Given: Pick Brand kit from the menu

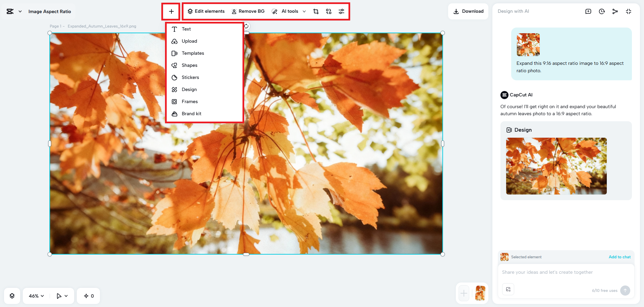Looking at the screenshot, I should tap(191, 114).
